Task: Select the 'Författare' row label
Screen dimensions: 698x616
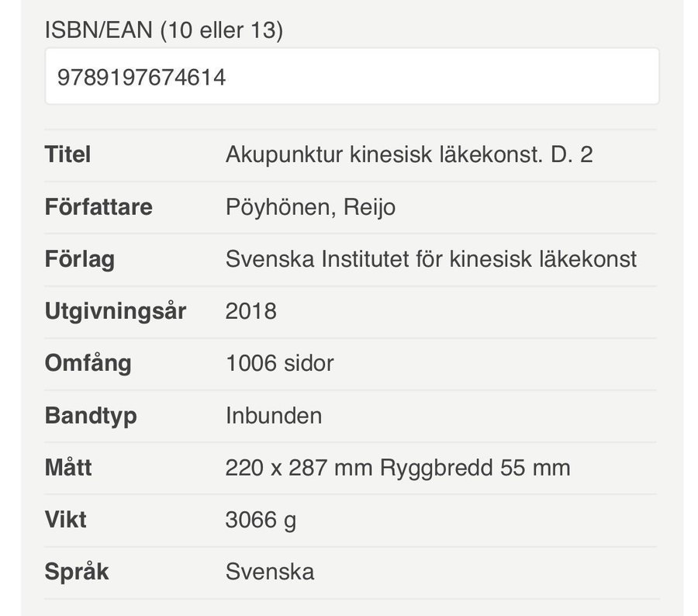Action: 98,207
